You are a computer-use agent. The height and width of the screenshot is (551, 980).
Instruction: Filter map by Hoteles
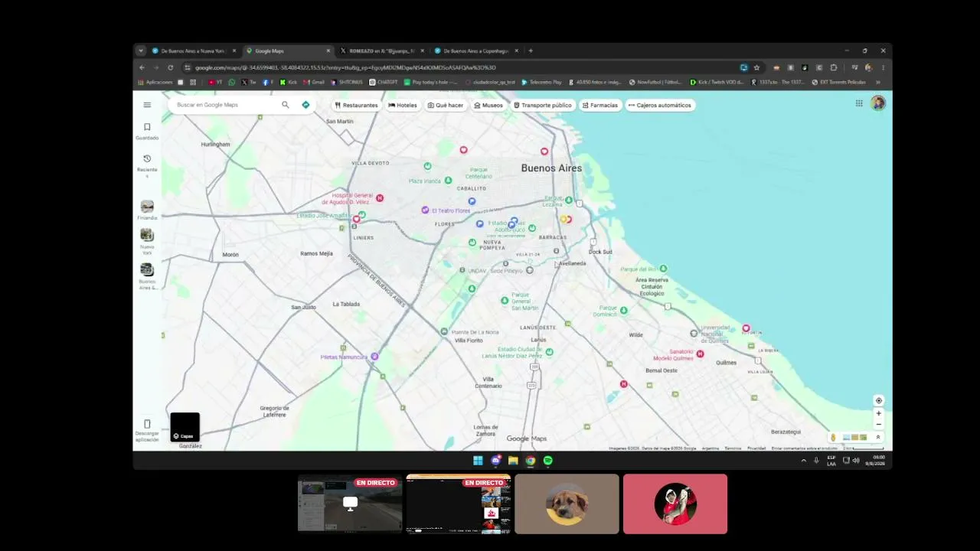coord(403,105)
